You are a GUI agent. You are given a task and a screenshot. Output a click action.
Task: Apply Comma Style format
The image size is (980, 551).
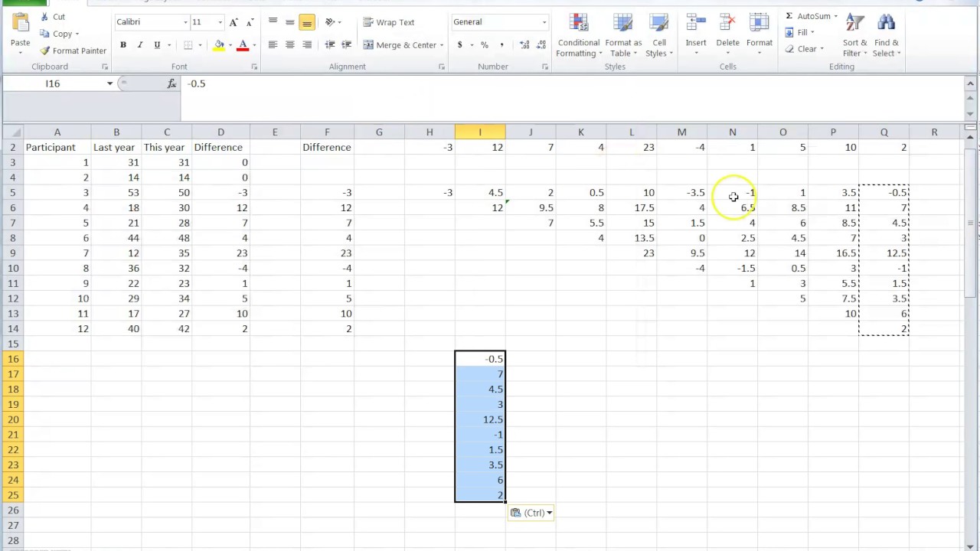pyautogui.click(x=502, y=45)
